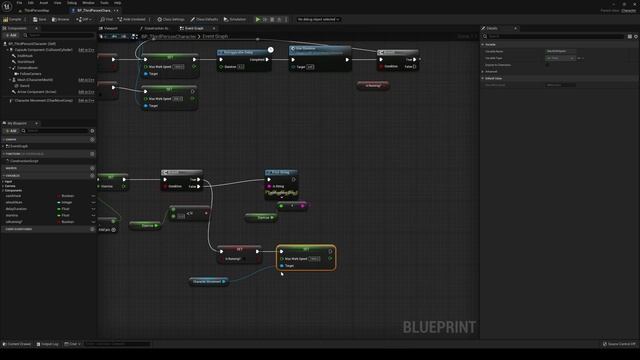Open the Help menu

click(118, 3)
